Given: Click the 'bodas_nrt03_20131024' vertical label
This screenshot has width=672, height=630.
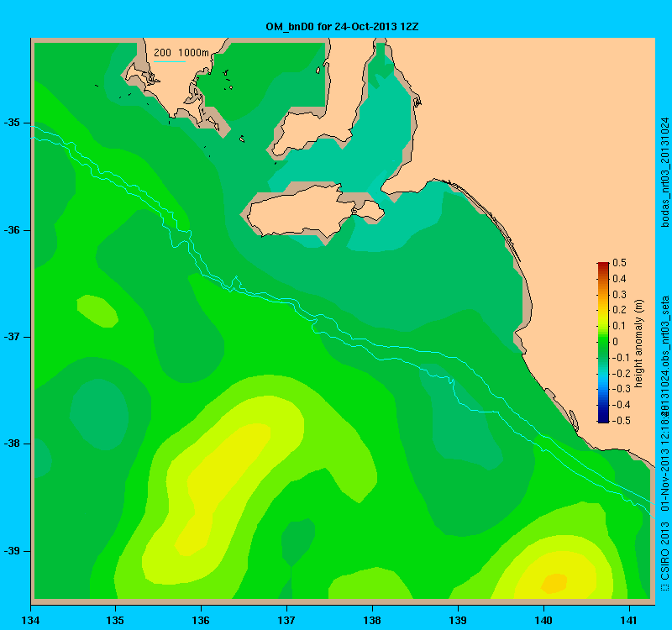Looking at the screenshot, I should point(664,172).
